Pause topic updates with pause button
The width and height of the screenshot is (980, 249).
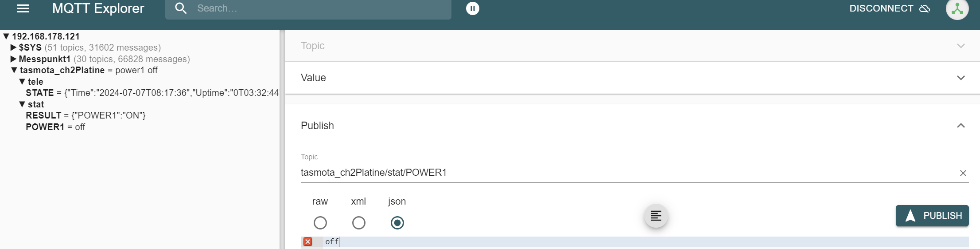coord(473,8)
